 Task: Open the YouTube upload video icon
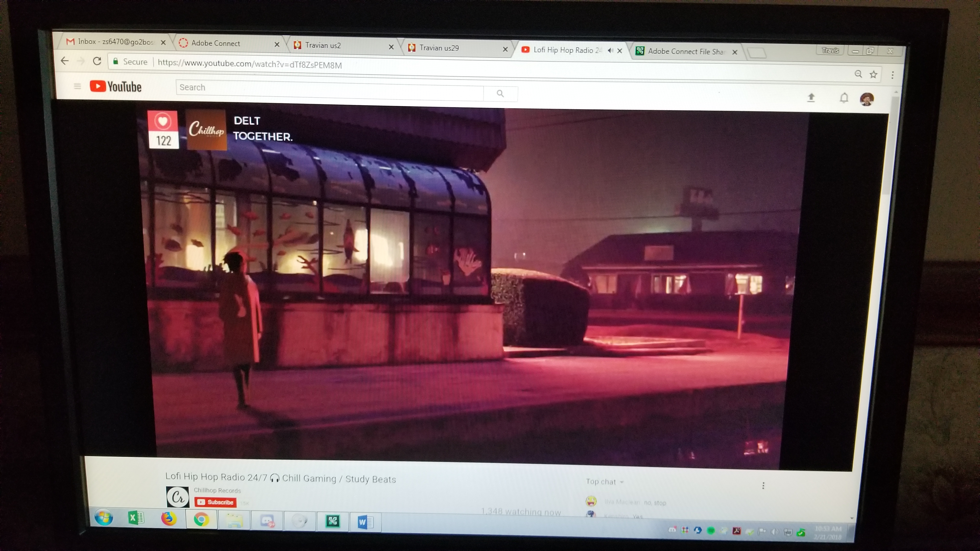click(811, 97)
